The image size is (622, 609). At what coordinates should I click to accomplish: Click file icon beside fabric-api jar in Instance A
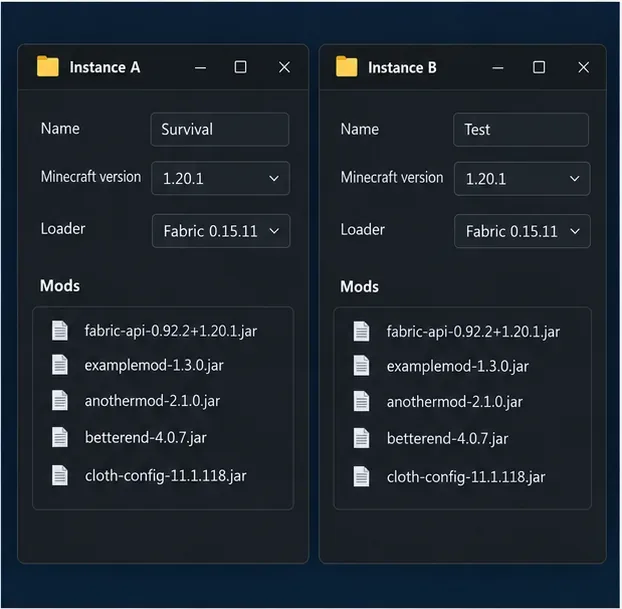click(x=60, y=330)
